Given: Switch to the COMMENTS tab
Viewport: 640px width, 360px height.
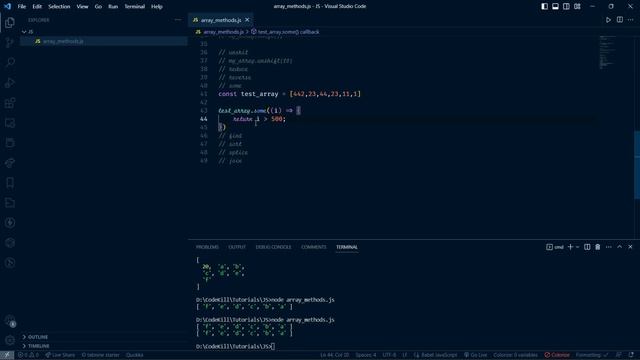Looking at the screenshot, I should pyautogui.click(x=313, y=247).
